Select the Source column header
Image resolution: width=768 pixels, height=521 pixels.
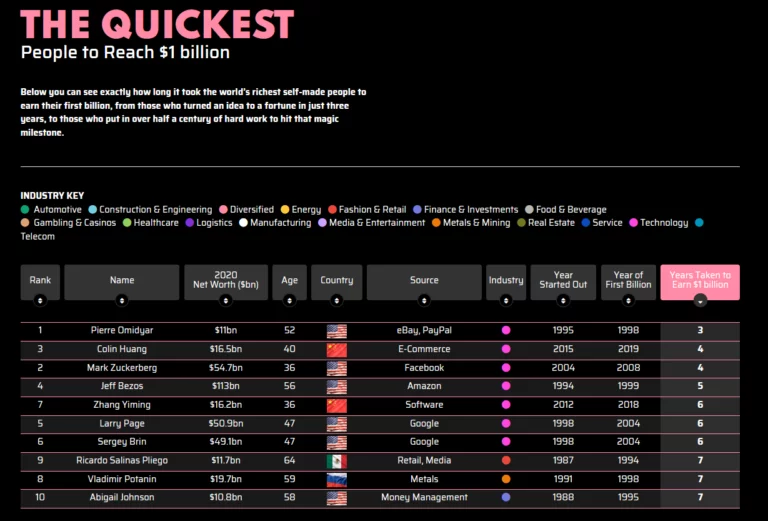[424, 281]
